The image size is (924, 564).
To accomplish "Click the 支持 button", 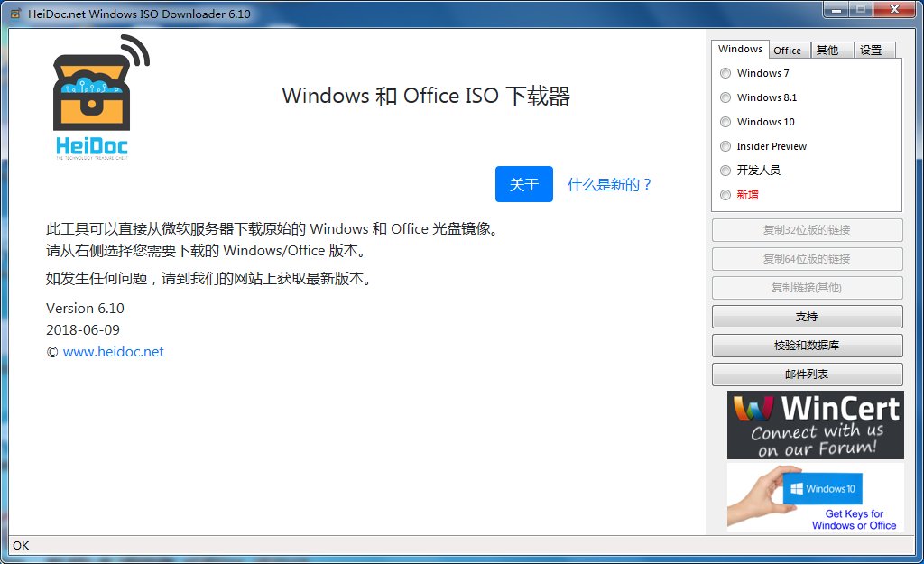I will pyautogui.click(x=807, y=317).
